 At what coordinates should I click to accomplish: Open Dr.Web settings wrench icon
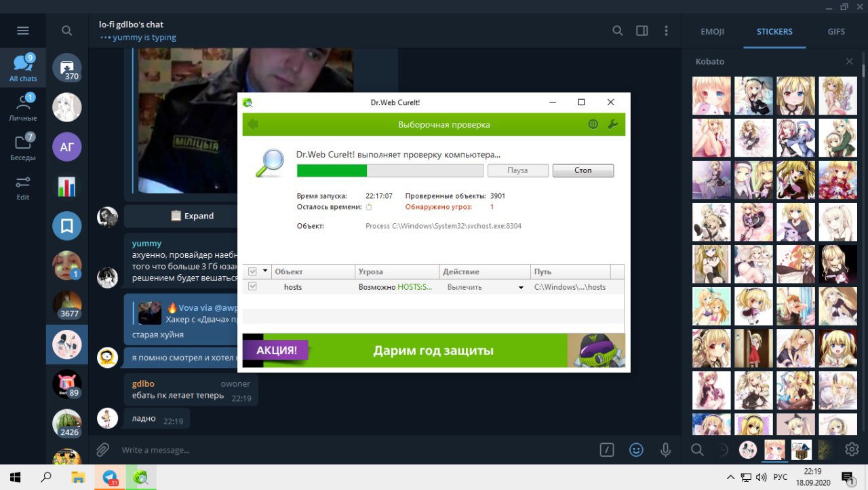pyautogui.click(x=612, y=124)
